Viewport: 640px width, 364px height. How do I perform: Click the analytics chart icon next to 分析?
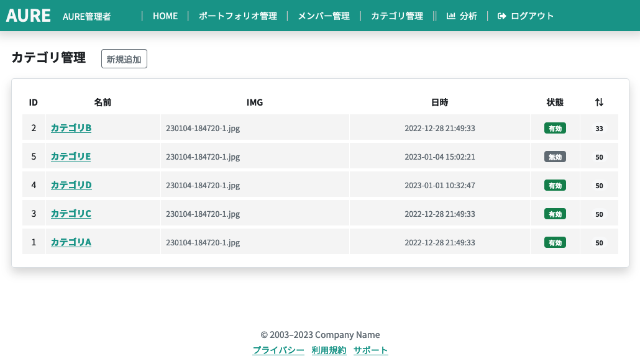(452, 16)
